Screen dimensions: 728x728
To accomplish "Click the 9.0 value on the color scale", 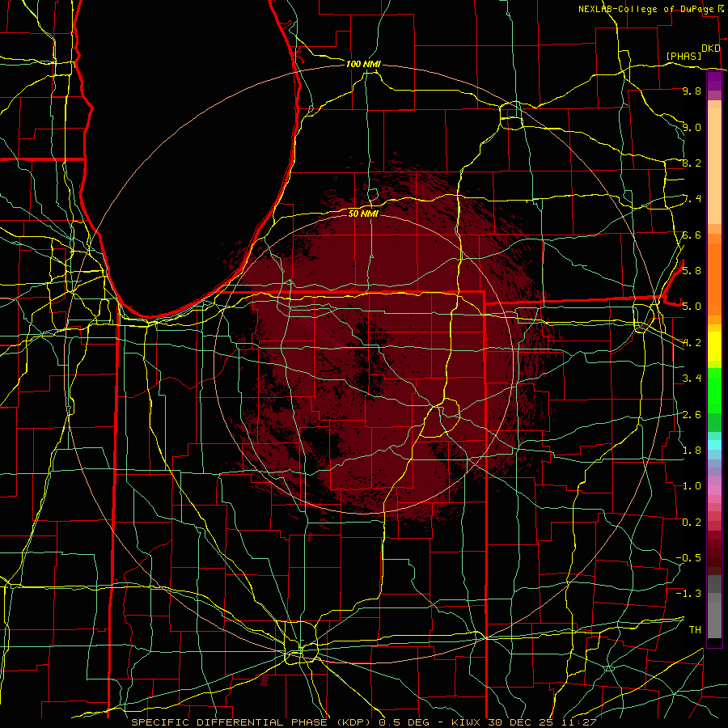I will point(692,127).
